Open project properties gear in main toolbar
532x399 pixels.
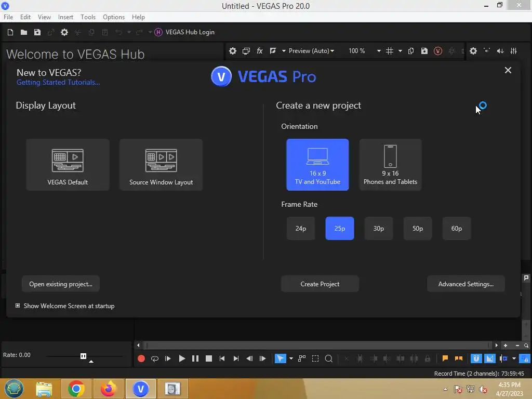(64, 32)
